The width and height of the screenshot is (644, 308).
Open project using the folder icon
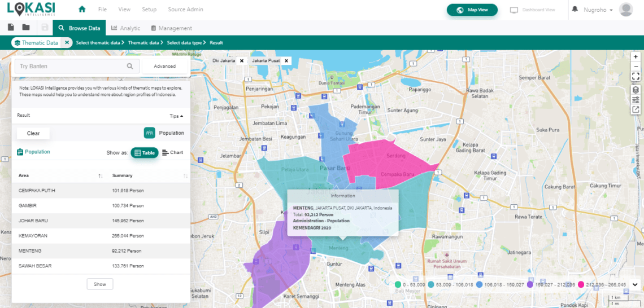coord(26,28)
